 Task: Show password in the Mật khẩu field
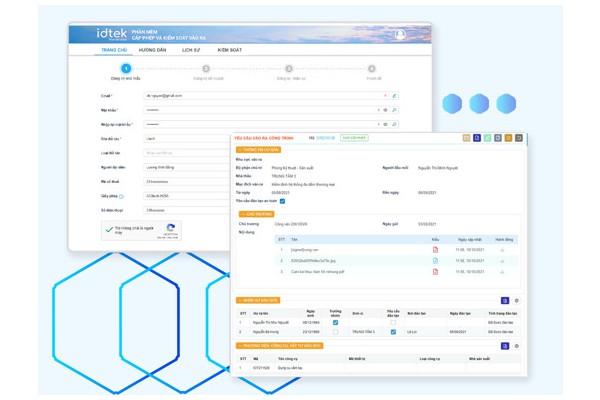[x=386, y=110]
